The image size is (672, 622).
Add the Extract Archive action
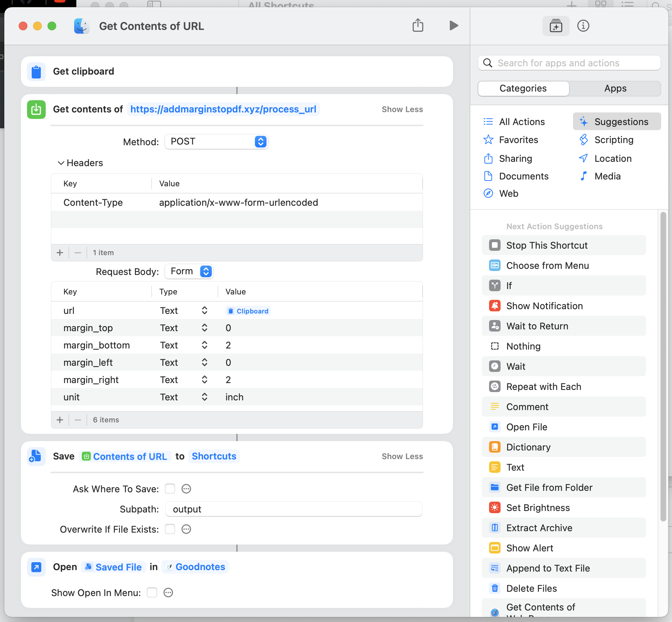564,528
